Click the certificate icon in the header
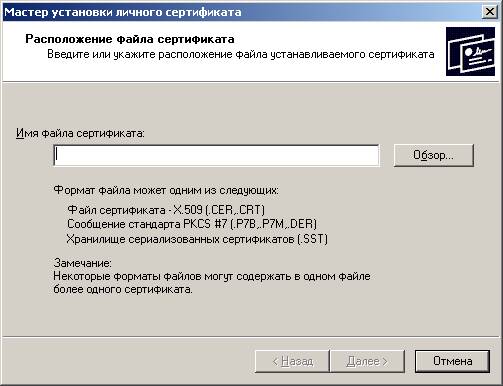503x386 pixels. tap(470, 52)
